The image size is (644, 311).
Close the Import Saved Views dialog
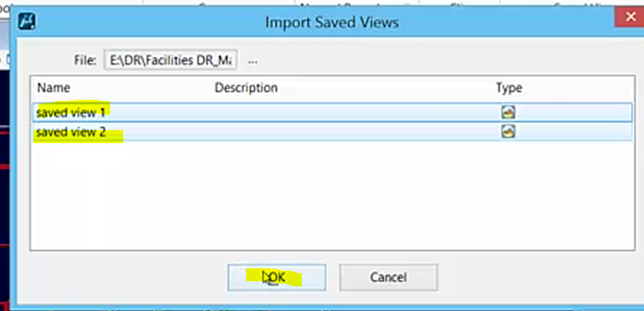point(630,17)
